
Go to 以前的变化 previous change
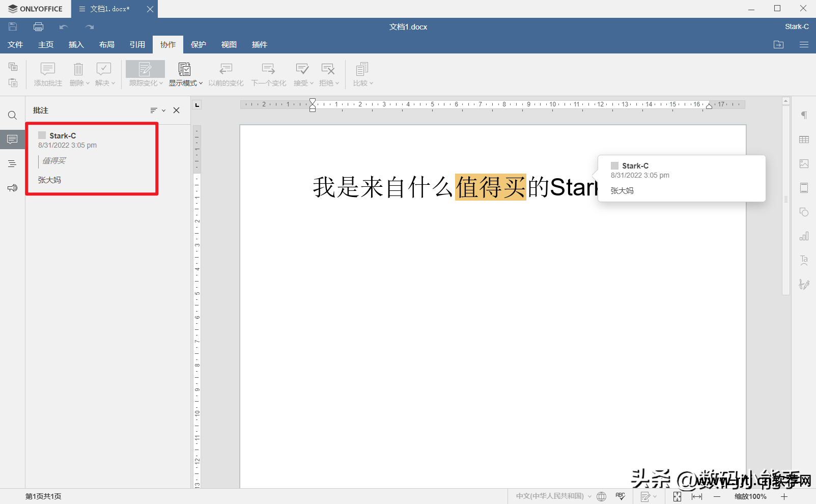[x=226, y=74]
